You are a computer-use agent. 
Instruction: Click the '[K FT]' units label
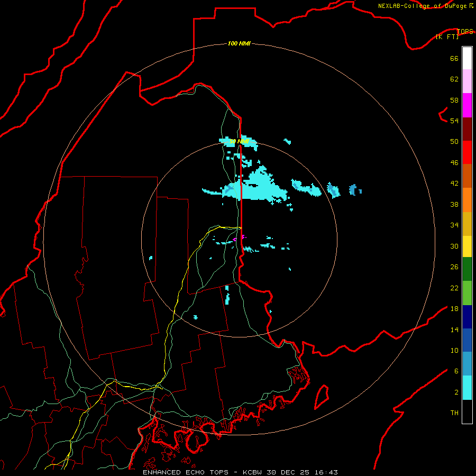447,36
